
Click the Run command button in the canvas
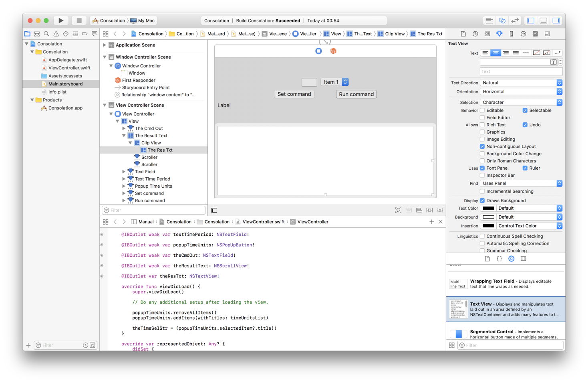click(356, 94)
